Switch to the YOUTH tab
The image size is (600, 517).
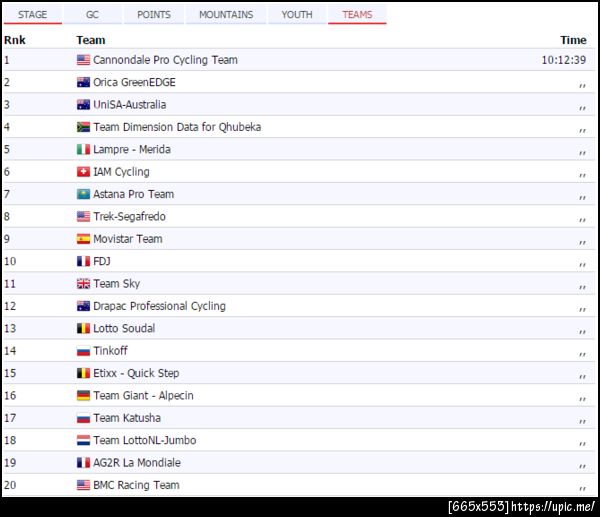297,15
